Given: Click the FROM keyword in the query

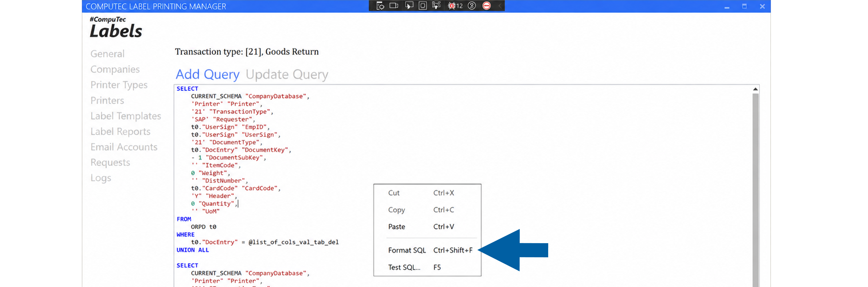Looking at the screenshot, I should pyautogui.click(x=184, y=219).
